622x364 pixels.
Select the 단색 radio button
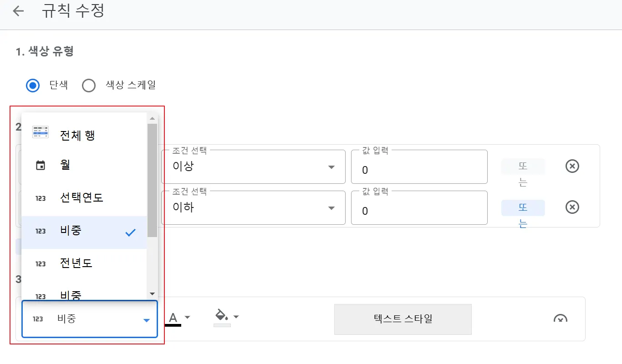[x=33, y=86]
